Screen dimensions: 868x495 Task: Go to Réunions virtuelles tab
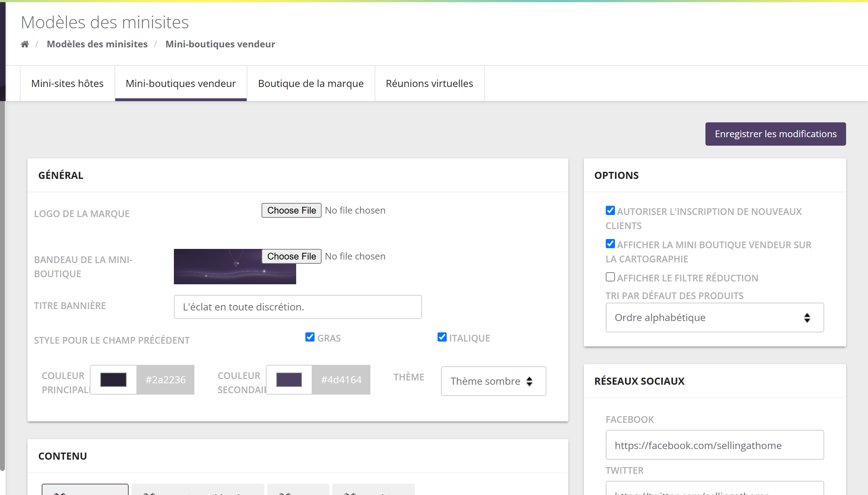pyautogui.click(x=429, y=83)
